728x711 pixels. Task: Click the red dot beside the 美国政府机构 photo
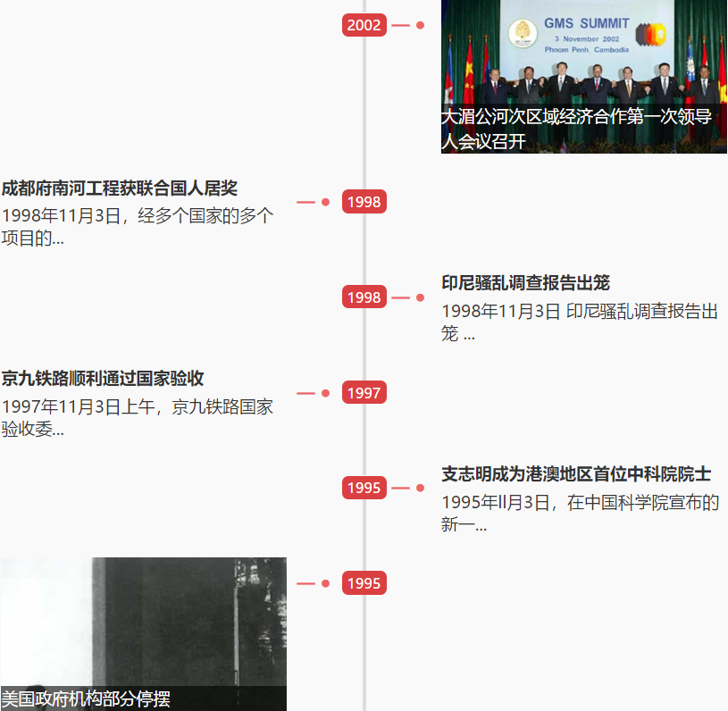tap(325, 583)
